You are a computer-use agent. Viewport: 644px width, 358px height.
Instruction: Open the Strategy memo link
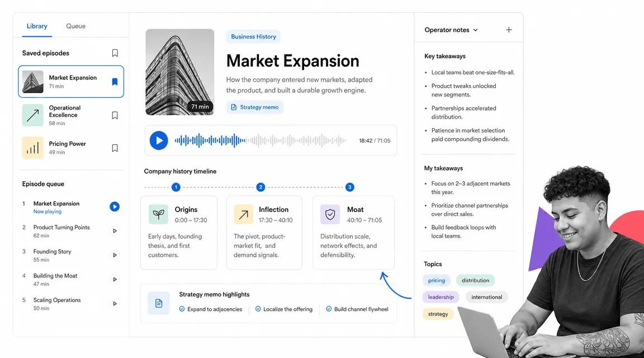[x=255, y=107]
